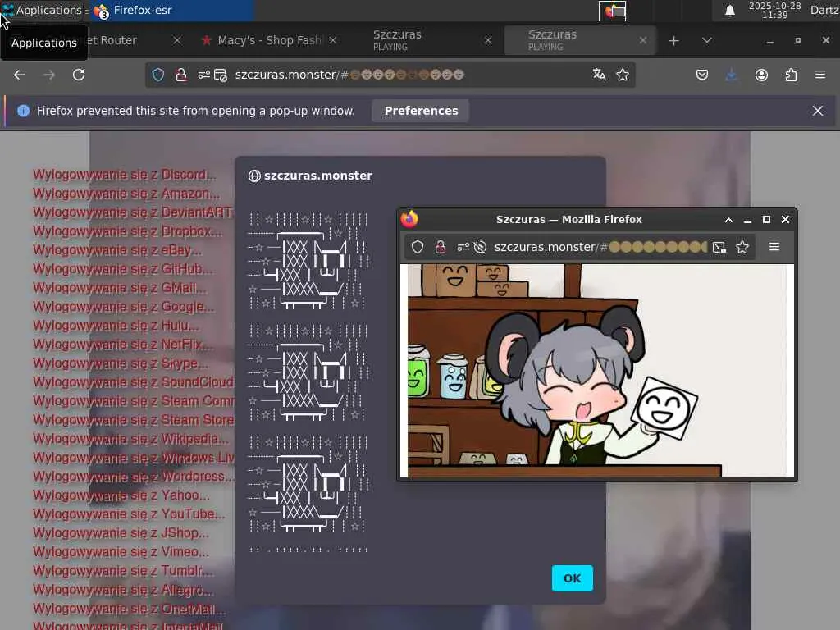Reload the page with the refresh icon

pos(79,75)
